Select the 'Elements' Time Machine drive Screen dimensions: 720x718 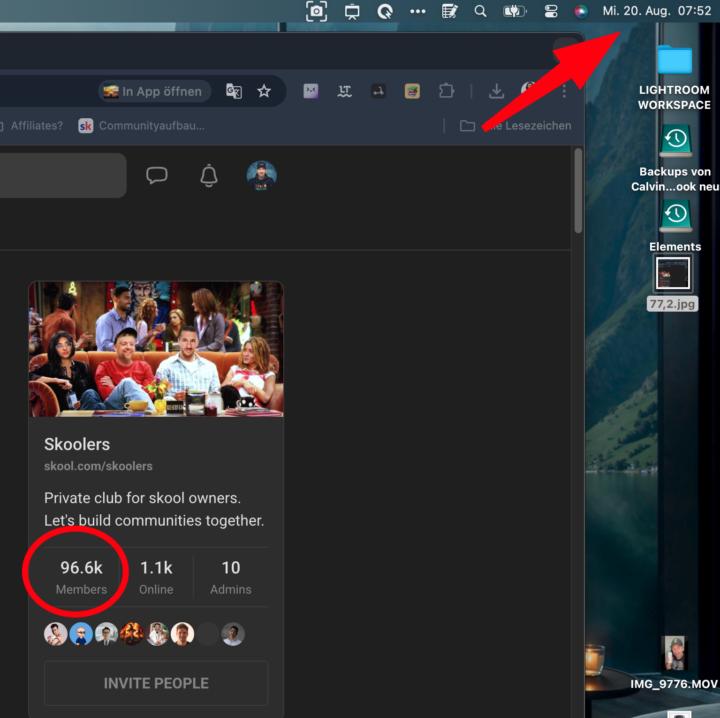pyautogui.click(x=675, y=226)
